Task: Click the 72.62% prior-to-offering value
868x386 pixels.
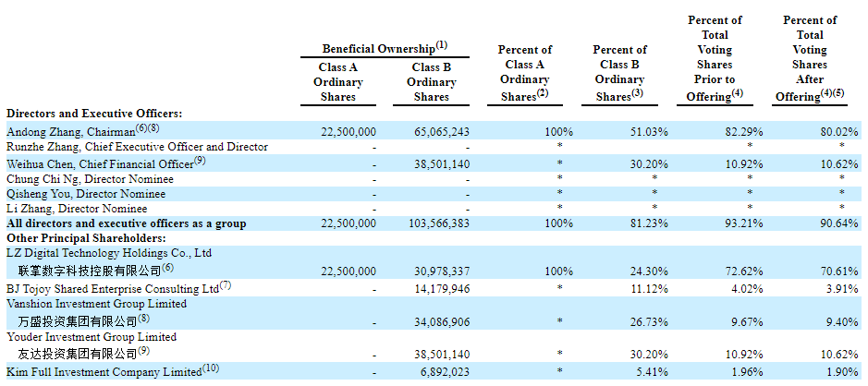Action: click(746, 271)
